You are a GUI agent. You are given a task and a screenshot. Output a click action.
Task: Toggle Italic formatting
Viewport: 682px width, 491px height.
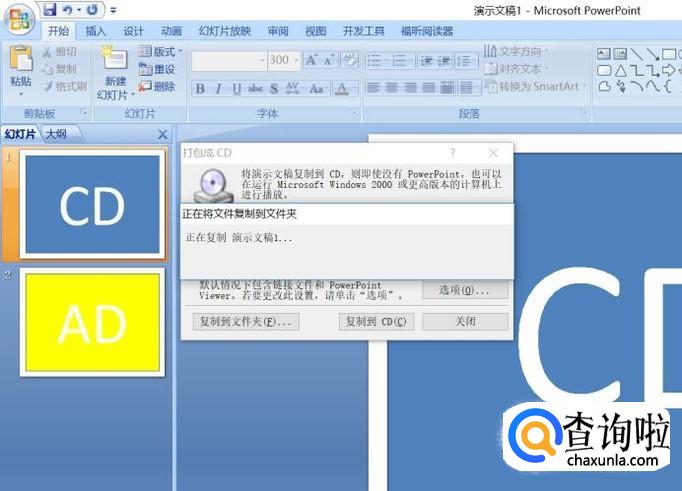(218, 89)
